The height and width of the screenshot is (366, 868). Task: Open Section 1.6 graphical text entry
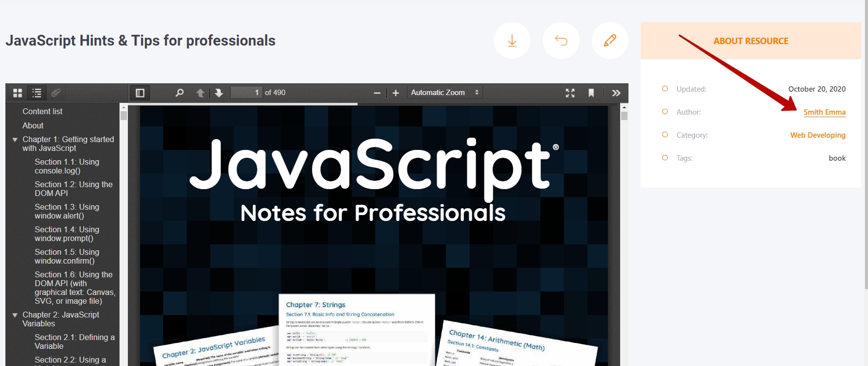pyautogui.click(x=75, y=288)
